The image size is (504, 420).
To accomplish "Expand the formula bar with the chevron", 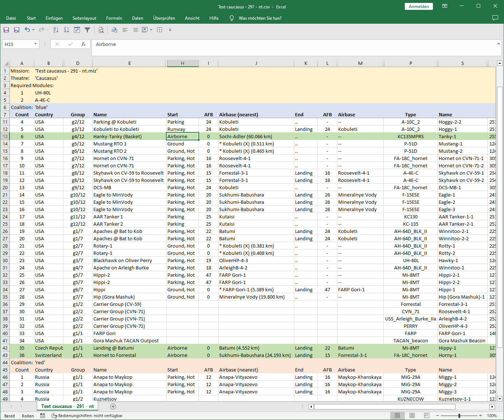I will coord(499,44).
